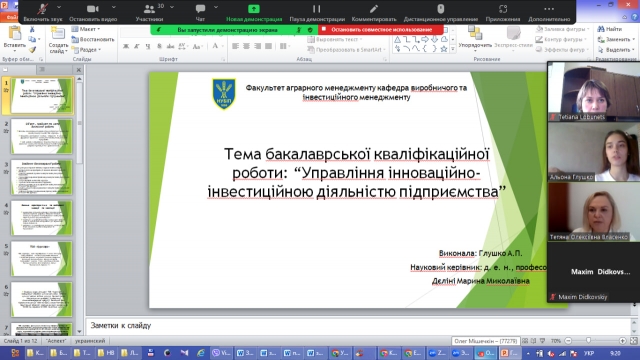Screen dimensions: 640x360
Task: Click Найти to find text
Action: (610, 29)
